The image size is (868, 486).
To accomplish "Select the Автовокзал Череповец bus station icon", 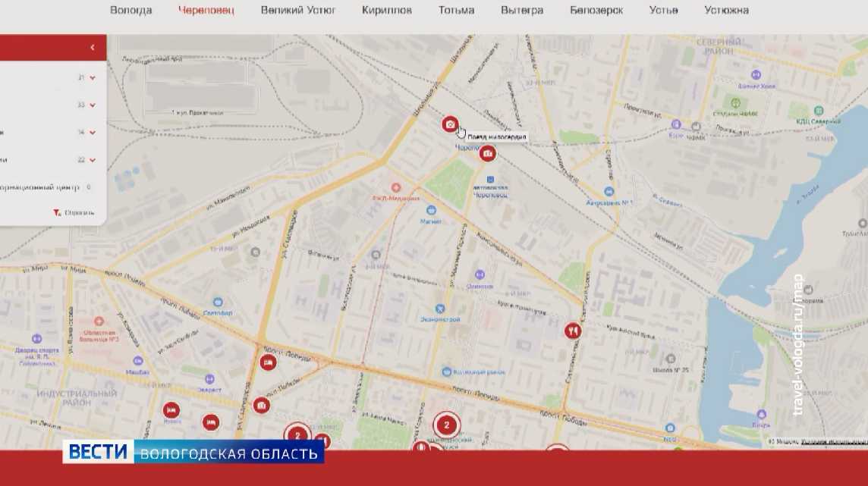I will (x=490, y=180).
